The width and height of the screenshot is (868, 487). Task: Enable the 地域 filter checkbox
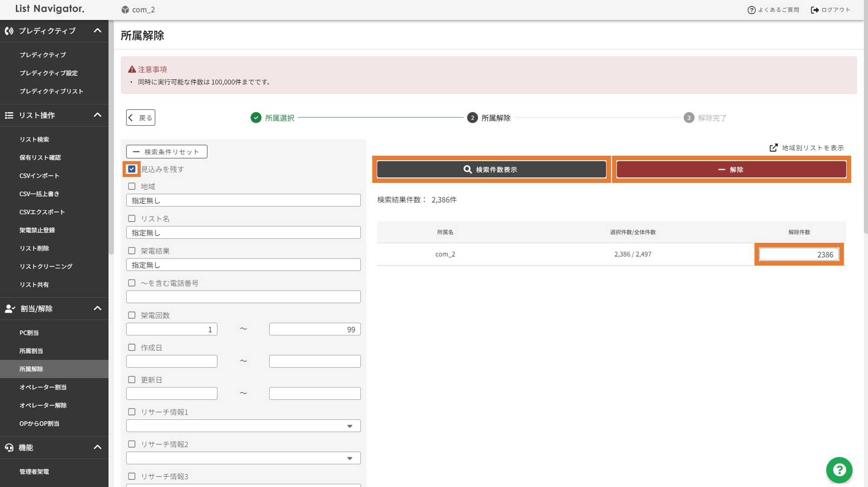(x=132, y=187)
